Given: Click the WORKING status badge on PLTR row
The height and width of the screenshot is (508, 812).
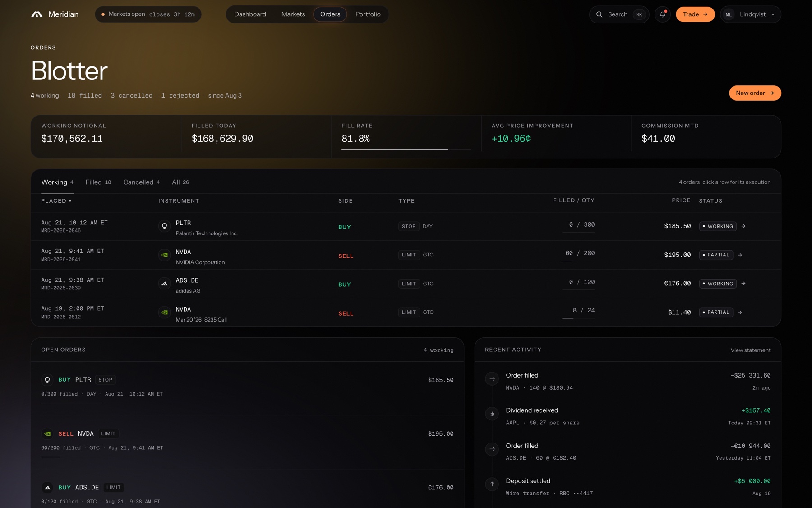Looking at the screenshot, I should pos(718,226).
